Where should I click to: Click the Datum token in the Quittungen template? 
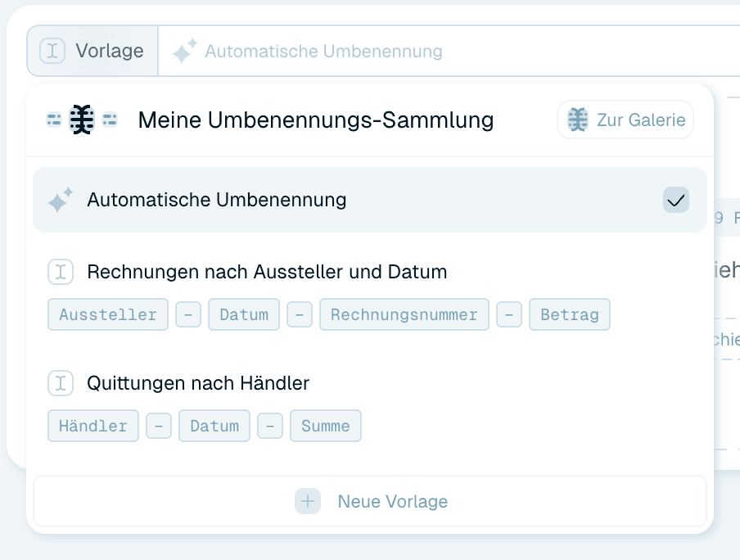click(214, 426)
